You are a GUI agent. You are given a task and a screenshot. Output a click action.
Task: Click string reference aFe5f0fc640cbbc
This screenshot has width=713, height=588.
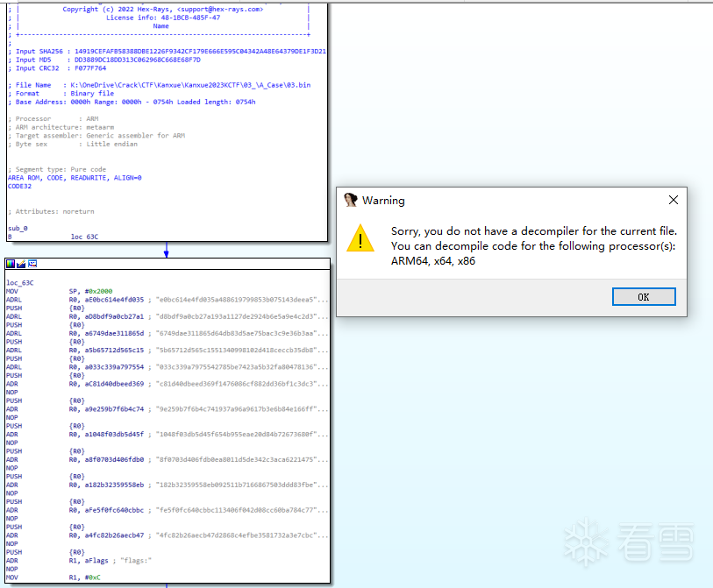(x=114, y=510)
